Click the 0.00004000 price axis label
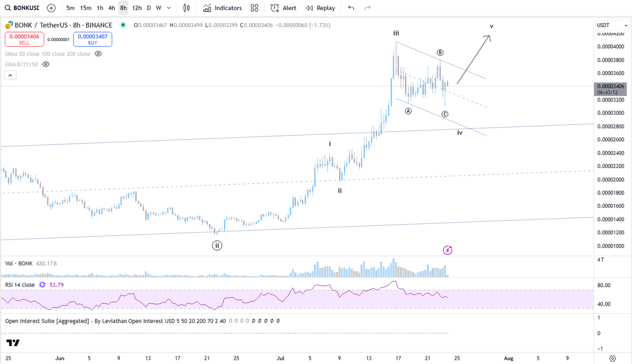Viewport: 632px width, 364px height. [x=611, y=46]
